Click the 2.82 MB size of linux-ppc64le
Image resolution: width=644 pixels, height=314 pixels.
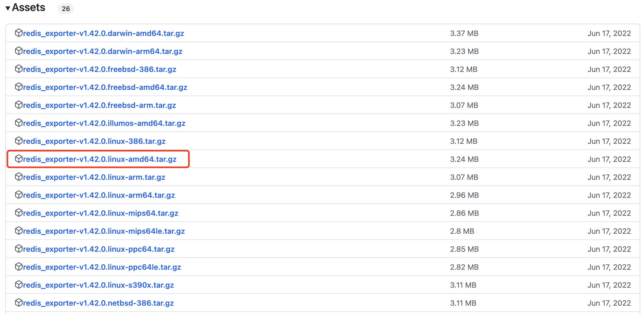464,267
